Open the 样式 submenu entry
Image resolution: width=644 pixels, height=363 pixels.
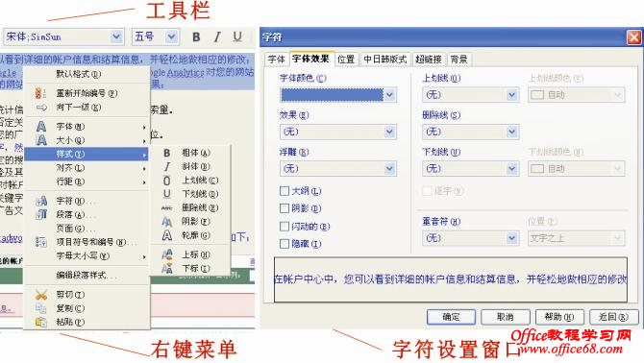pyautogui.click(x=87, y=155)
